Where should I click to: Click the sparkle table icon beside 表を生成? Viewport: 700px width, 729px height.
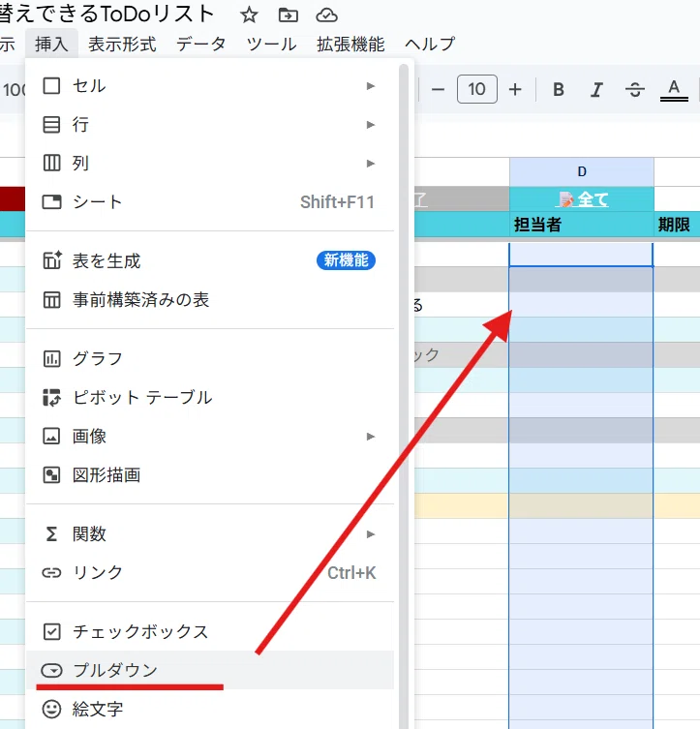pos(52,259)
